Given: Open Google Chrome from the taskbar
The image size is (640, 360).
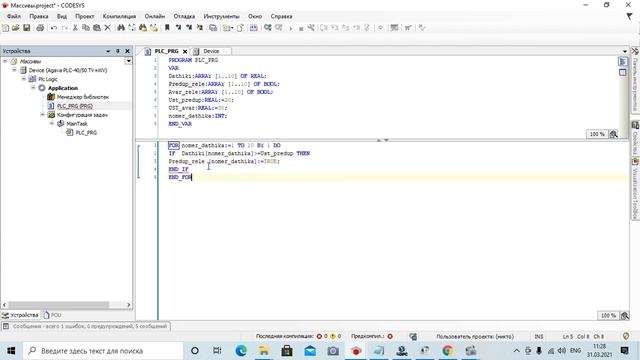Looking at the screenshot, I should [448, 351].
